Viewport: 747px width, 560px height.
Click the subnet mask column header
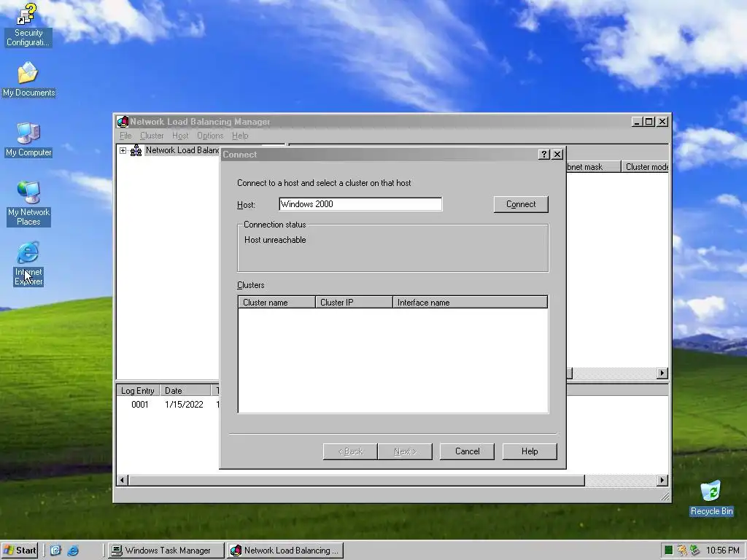tap(593, 167)
